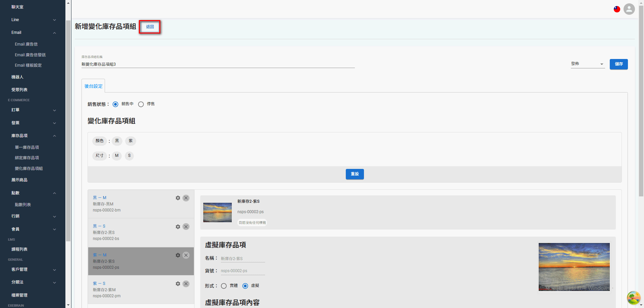Open the round helper widget icon

point(634,298)
